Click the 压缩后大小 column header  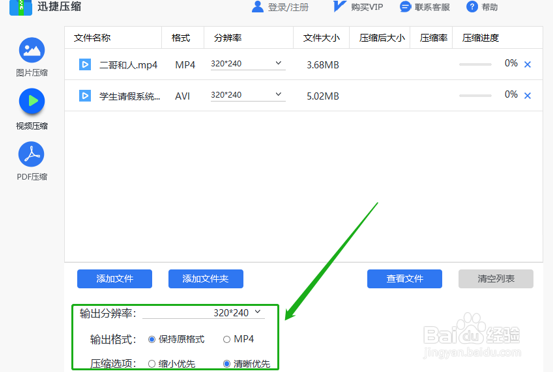(x=382, y=38)
